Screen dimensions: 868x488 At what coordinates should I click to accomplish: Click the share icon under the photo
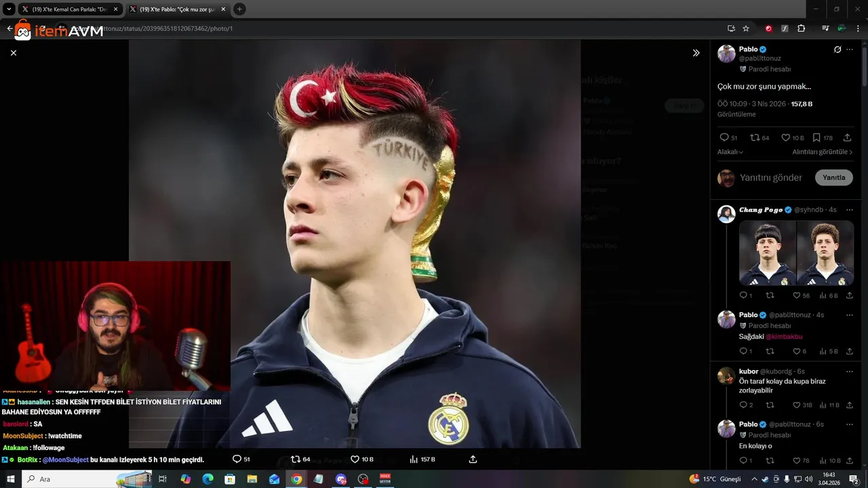click(x=473, y=459)
